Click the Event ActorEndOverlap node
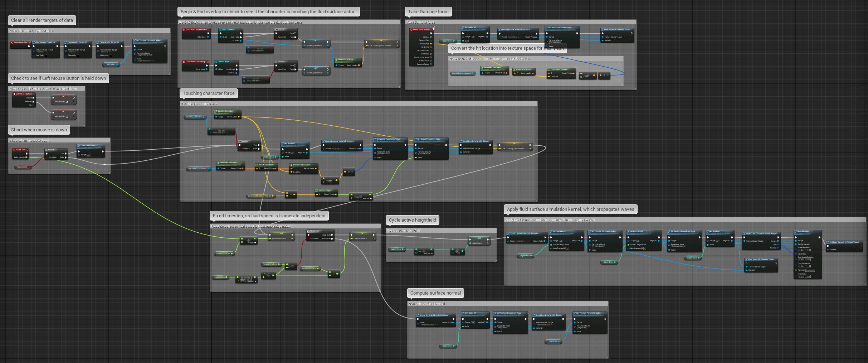 (x=195, y=62)
